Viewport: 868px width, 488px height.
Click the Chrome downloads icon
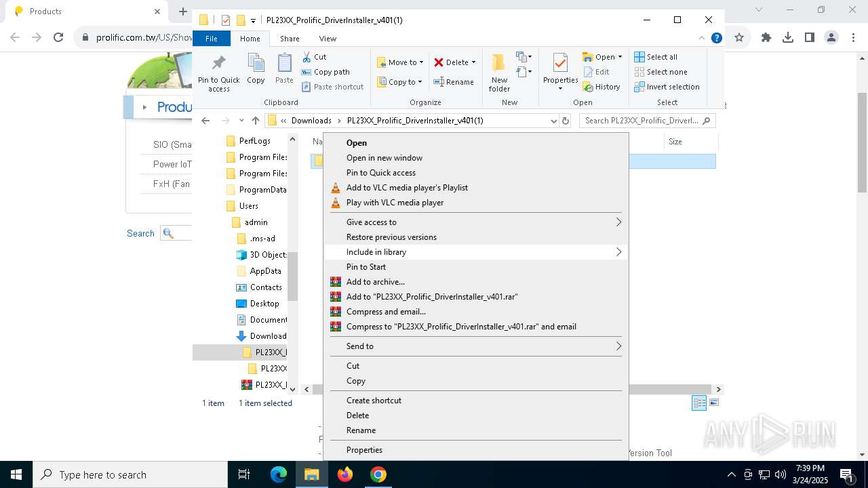[788, 38]
